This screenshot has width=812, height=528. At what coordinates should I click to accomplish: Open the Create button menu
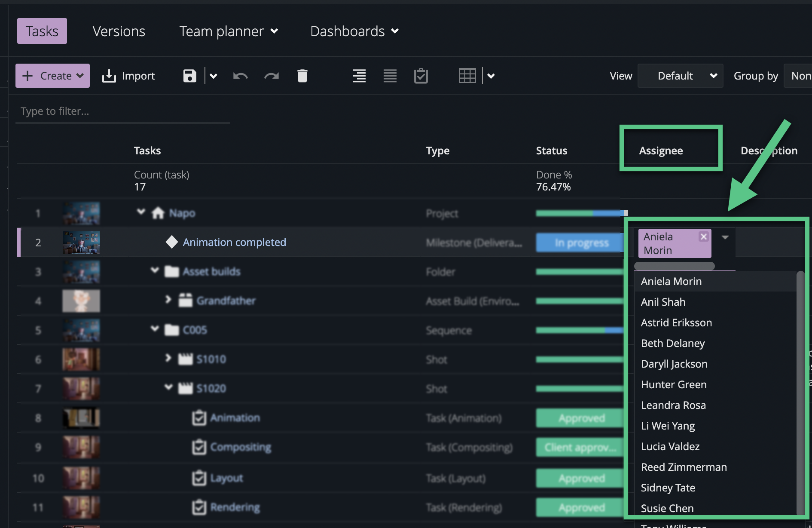(x=53, y=76)
